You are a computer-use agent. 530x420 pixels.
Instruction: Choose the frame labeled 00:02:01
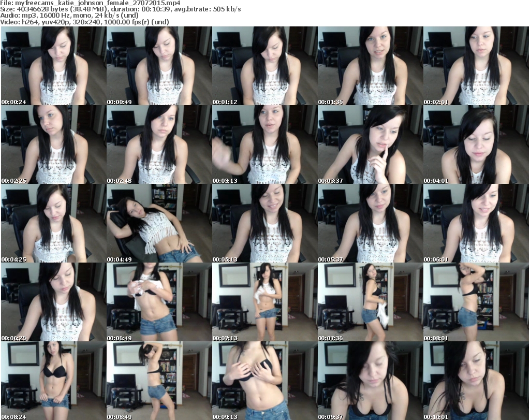[476, 66]
